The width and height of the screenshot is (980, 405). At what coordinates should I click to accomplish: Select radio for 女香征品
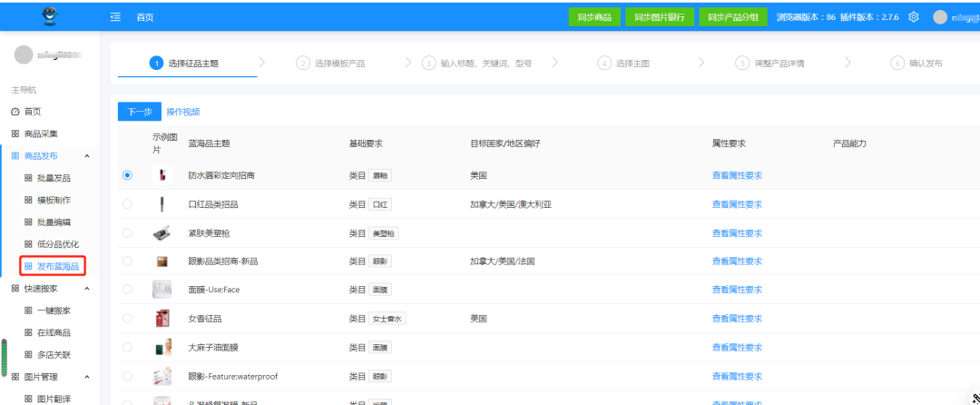pyautogui.click(x=128, y=318)
